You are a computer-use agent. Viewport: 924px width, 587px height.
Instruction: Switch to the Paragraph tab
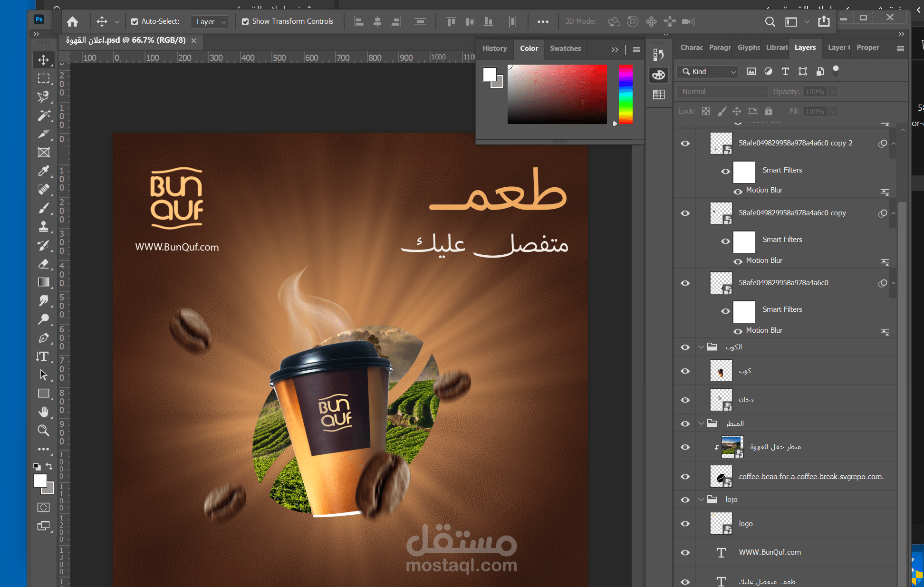(720, 48)
